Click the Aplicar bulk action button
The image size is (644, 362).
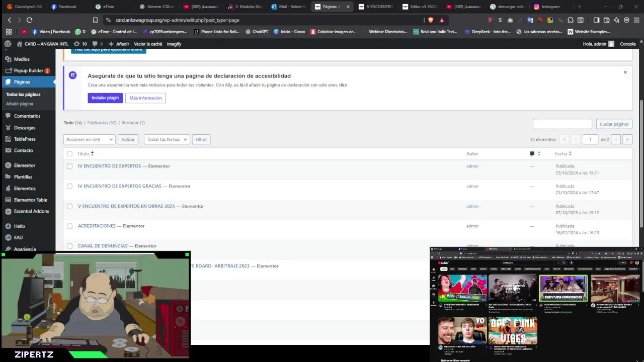tap(128, 139)
